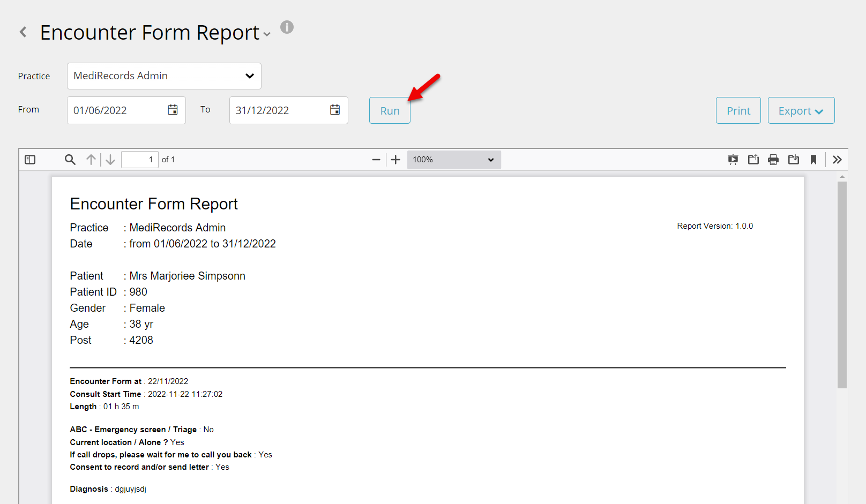Open the To date calendar picker

[335, 110]
